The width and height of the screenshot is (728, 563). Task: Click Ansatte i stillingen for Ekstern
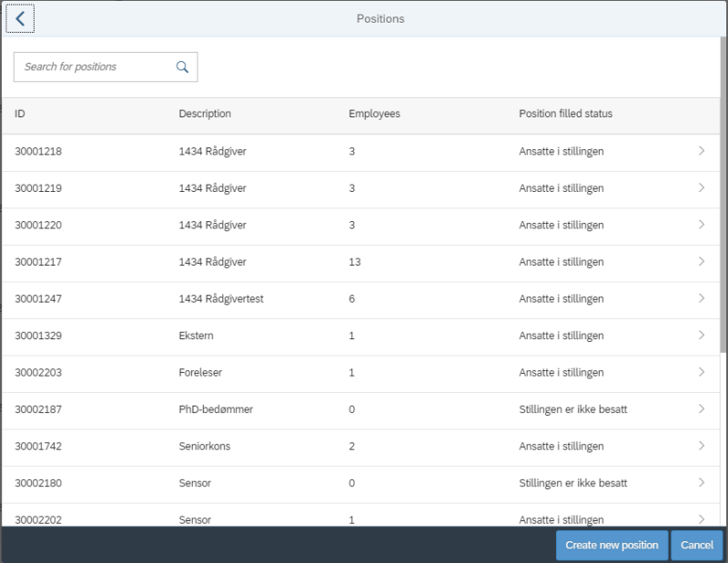[x=561, y=336]
